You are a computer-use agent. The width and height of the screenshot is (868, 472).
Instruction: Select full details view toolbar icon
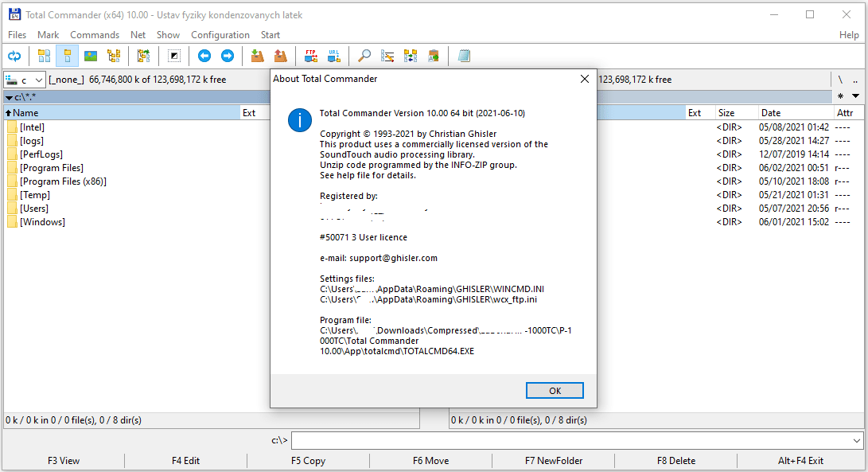[68, 56]
